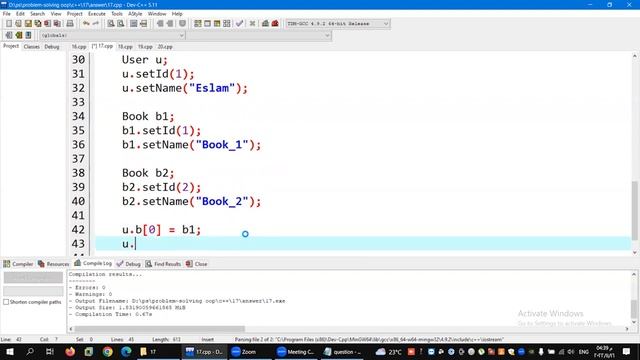This screenshot has height=360, width=640.
Task: Click the Save All toolbar icon
Action: coord(38,24)
